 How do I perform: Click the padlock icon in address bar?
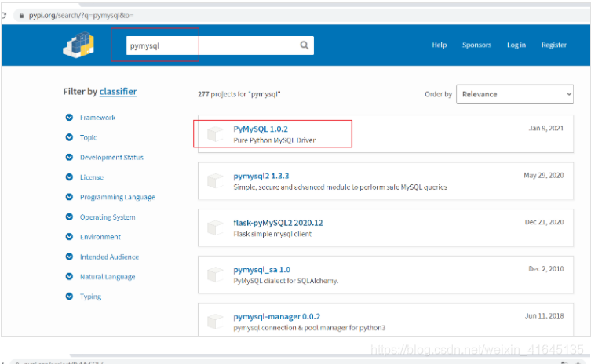click(x=21, y=16)
